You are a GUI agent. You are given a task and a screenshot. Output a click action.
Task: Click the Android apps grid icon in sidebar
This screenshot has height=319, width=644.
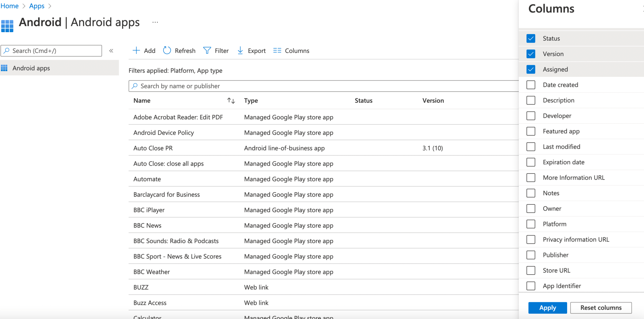[4, 68]
